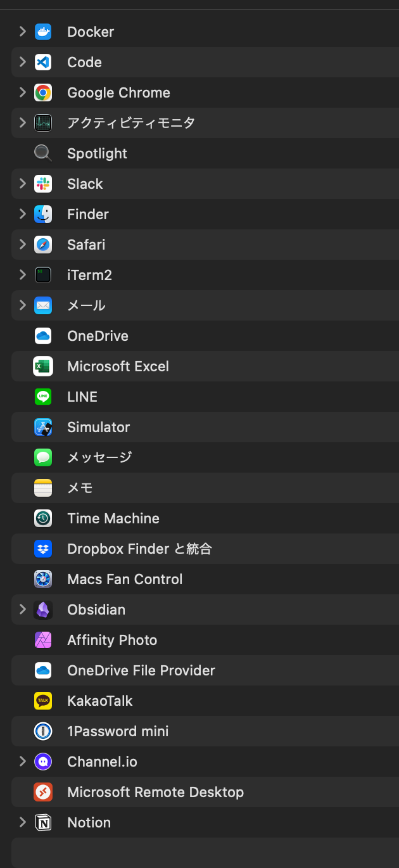Select the iTerm2 name text
Screen dimensions: 399x868
pyautogui.click(x=89, y=275)
